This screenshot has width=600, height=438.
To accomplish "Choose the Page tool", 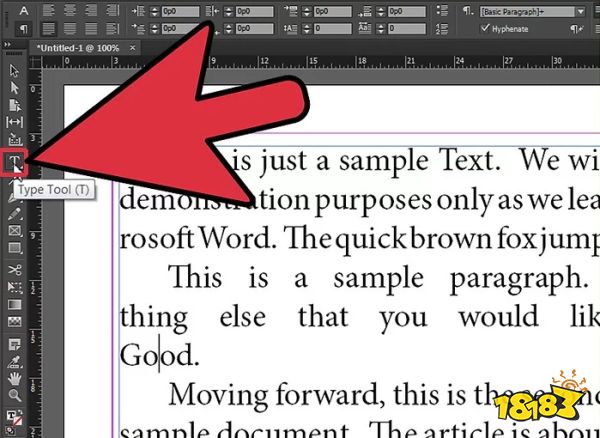I will pos(14,105).
